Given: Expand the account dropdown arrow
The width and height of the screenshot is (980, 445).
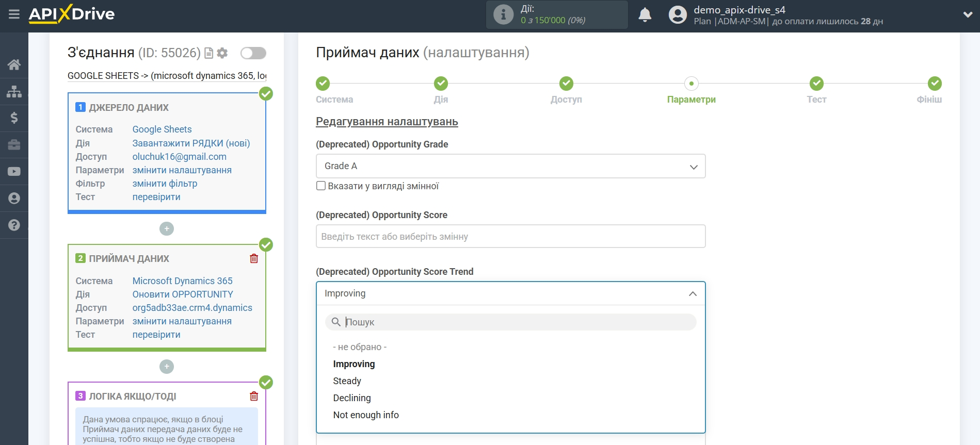Looking at the screenshot, I should pyautogui.click(x=968, y=14).
